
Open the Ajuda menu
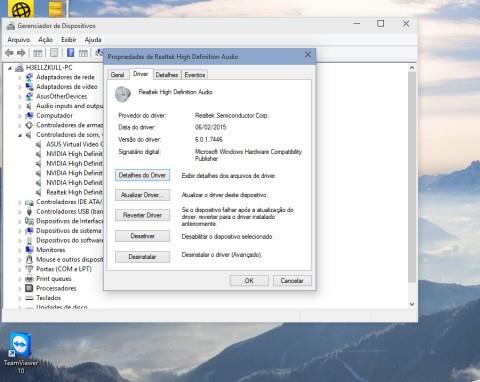coord(93,40)
